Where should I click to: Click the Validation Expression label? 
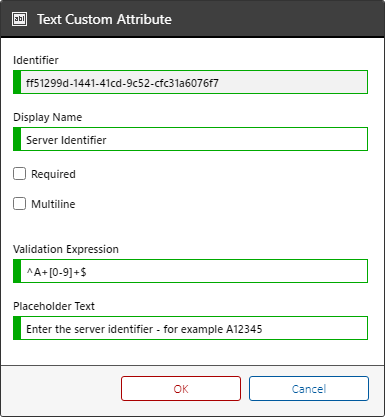[x=66, y=249]
